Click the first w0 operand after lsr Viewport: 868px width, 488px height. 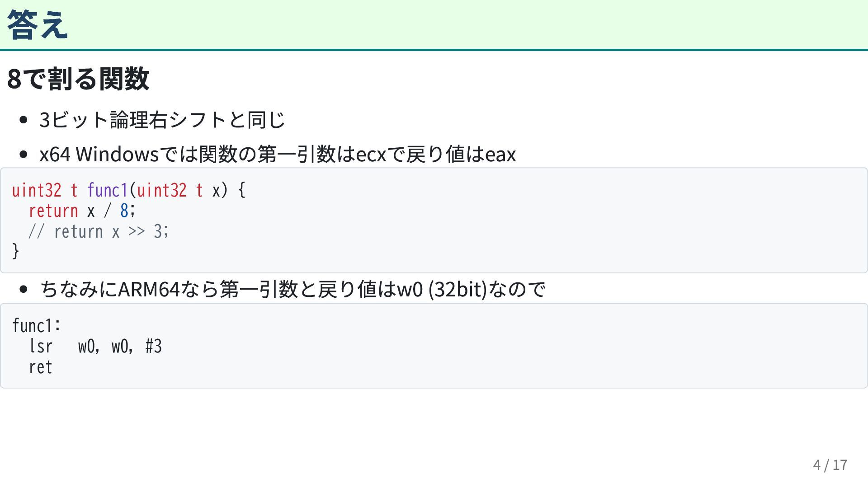(x=87, y=347)
